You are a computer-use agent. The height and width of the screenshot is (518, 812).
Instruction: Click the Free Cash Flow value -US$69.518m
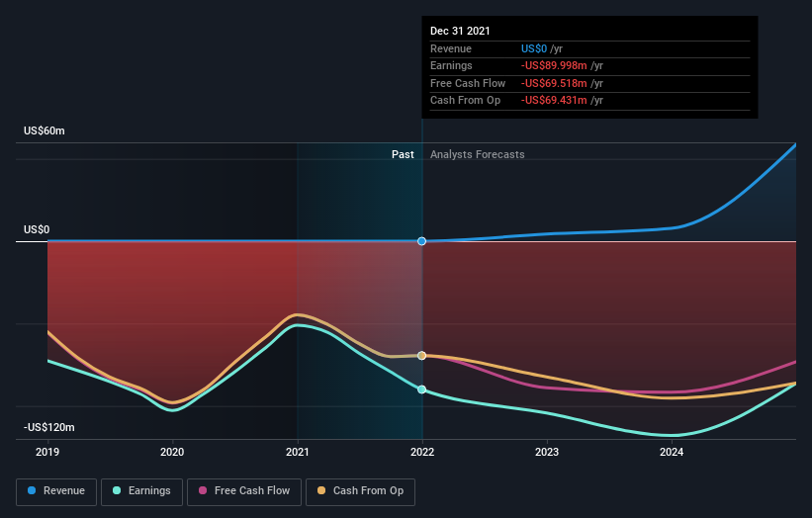pos(554,83)
